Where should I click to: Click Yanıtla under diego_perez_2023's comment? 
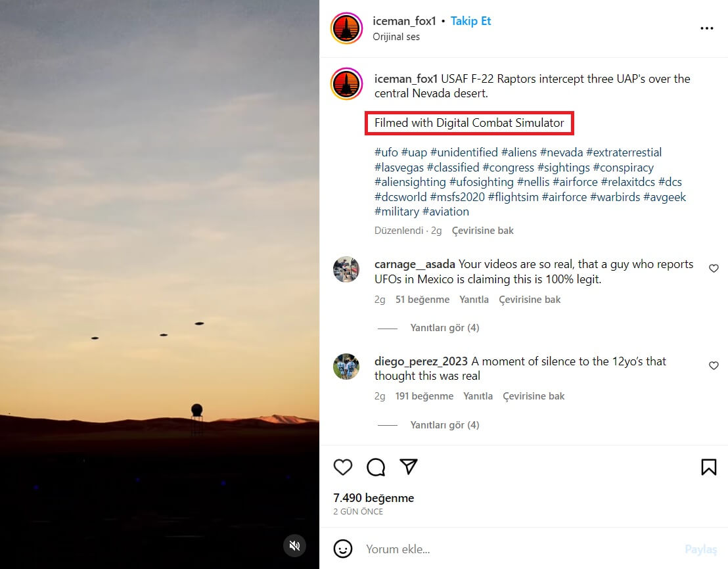(478, 396)
